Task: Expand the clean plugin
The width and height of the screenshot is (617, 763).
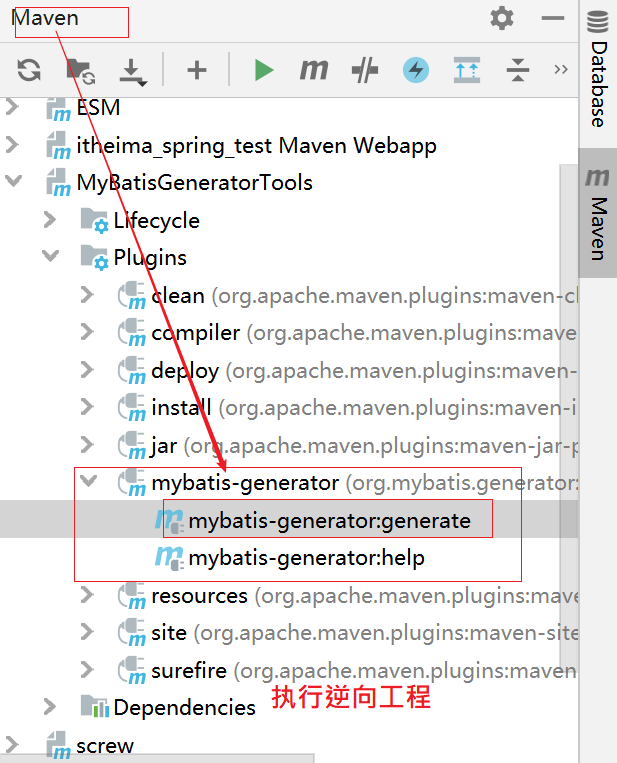Action: pos(87,294)
